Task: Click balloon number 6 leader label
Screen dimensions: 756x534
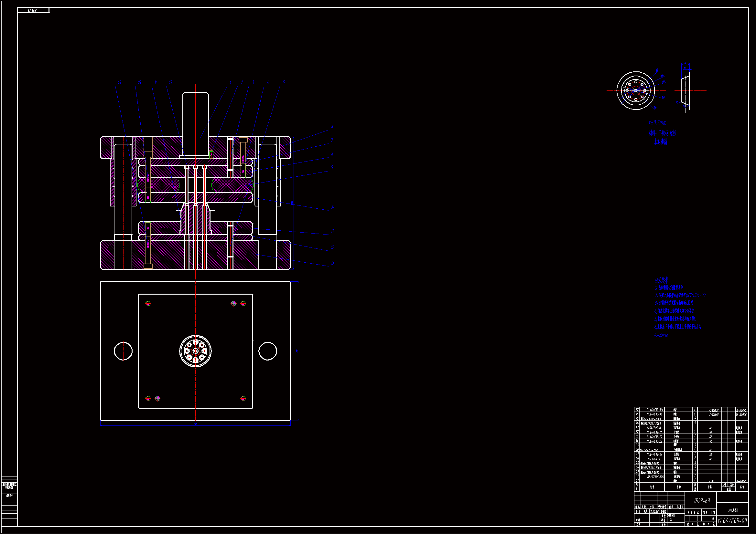Action: 332,127
